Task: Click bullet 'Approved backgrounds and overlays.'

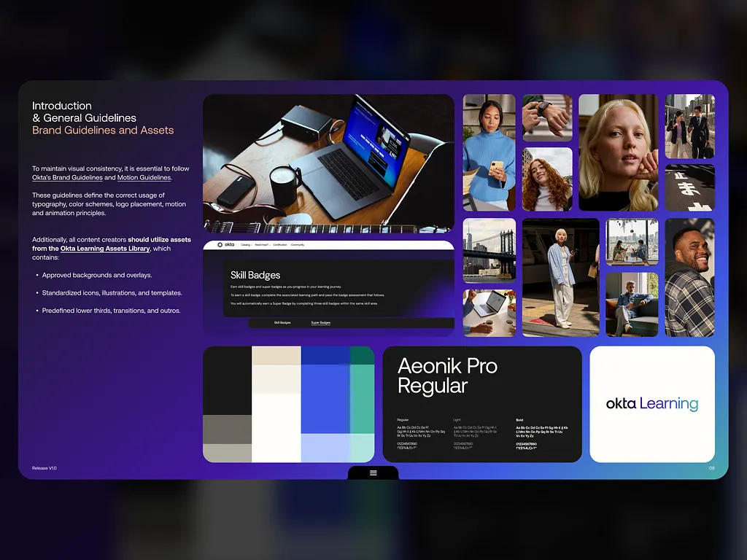Action: pos(97,275)
